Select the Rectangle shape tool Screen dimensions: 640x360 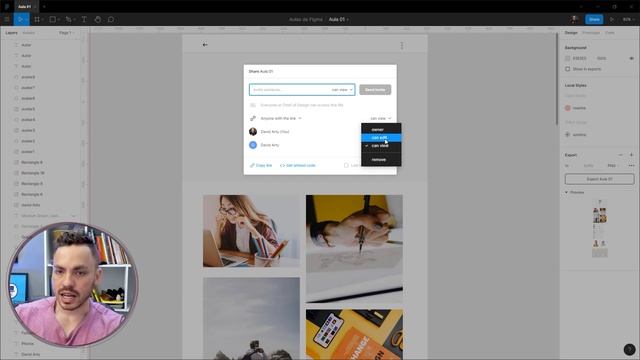(52, 19)
